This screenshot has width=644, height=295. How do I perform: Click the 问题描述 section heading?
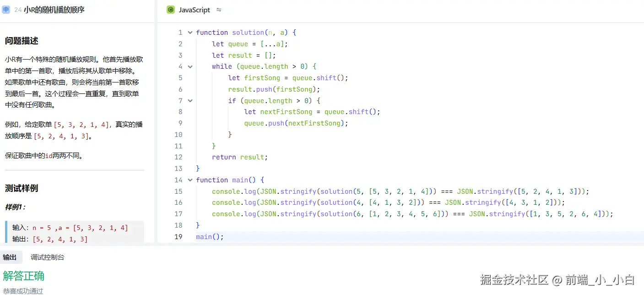click(22, 41)
